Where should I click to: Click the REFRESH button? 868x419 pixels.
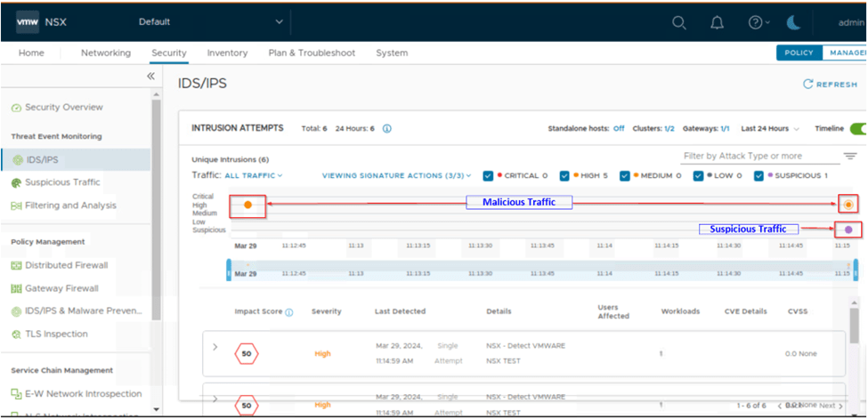click(830, 85)
